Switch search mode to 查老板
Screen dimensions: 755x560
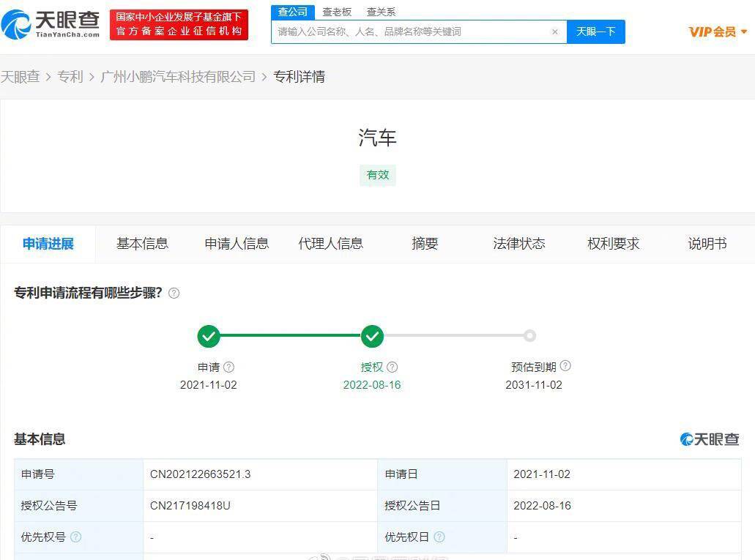pos(337,12)
